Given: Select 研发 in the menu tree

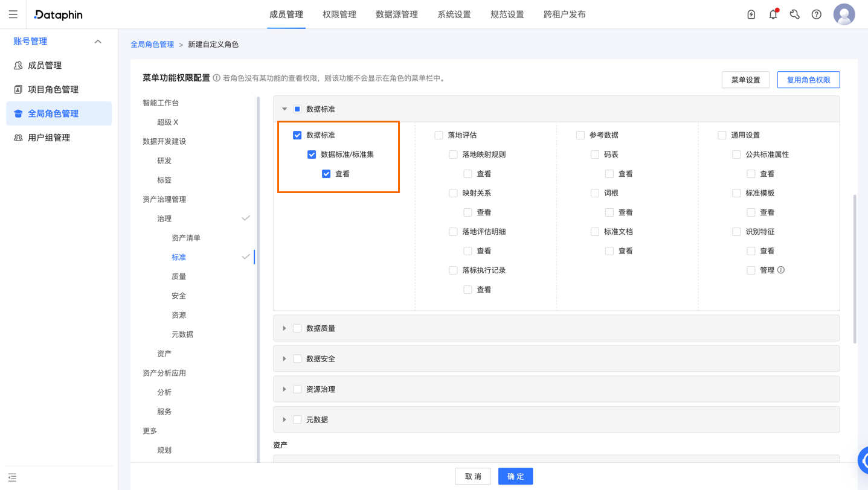Looking at the screenshot, I should [164, 161].
